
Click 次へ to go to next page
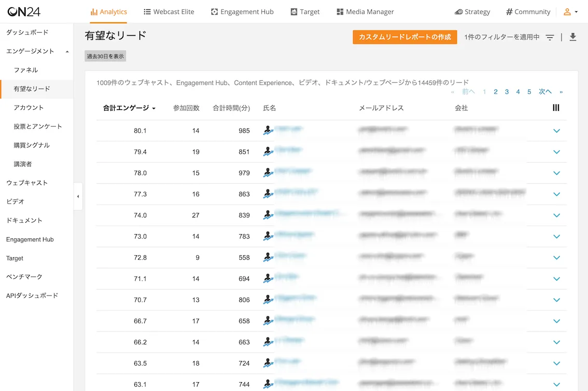click(x=545, y=92)
